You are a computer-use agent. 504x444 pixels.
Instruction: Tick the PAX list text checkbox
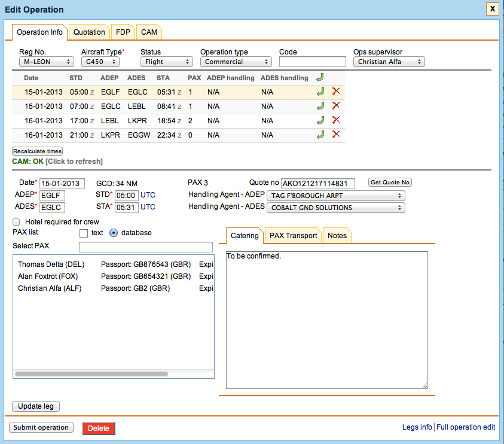pos(84,233)
